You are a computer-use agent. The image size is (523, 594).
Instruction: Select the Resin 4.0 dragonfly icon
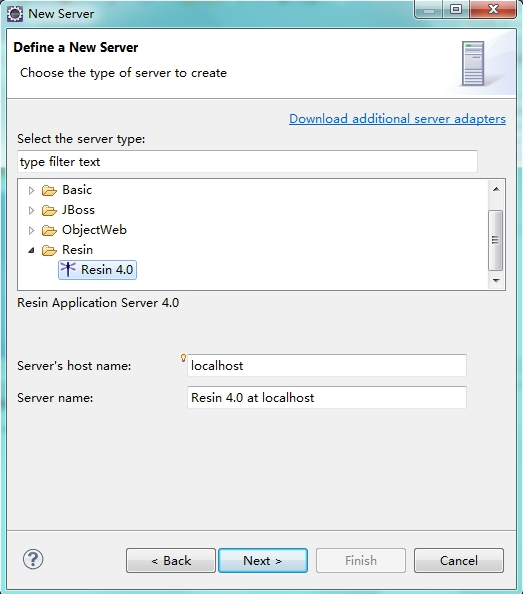click(68, 269)
